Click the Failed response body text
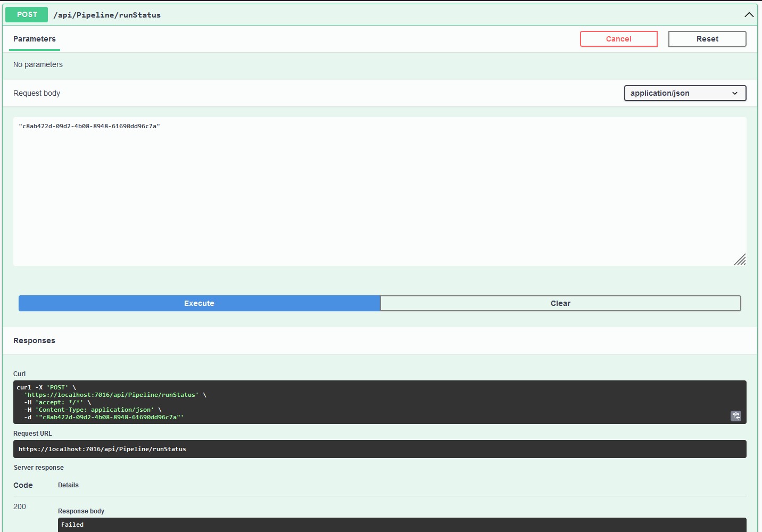The image size is (762, 532). pos(72,525)
